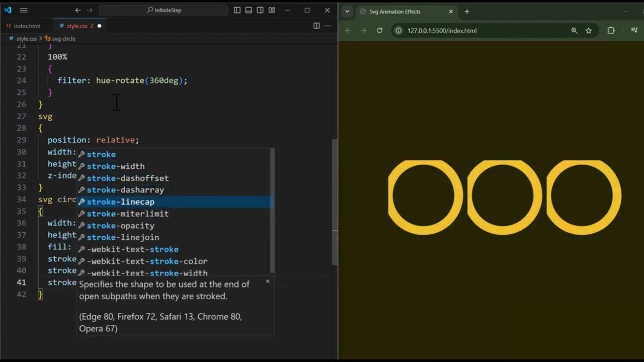Toggle the bottom panel layout icon
644x362 pixels.
coord(249,10)
